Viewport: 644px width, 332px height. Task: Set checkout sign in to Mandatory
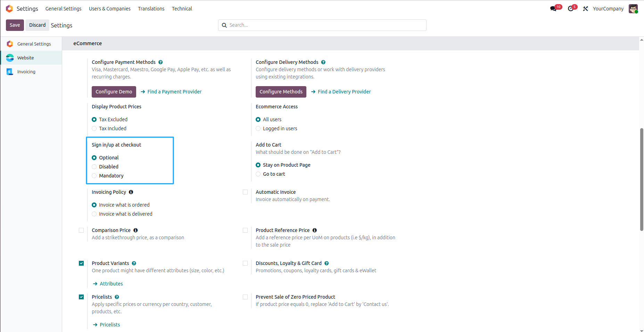[x=94, y=176]
